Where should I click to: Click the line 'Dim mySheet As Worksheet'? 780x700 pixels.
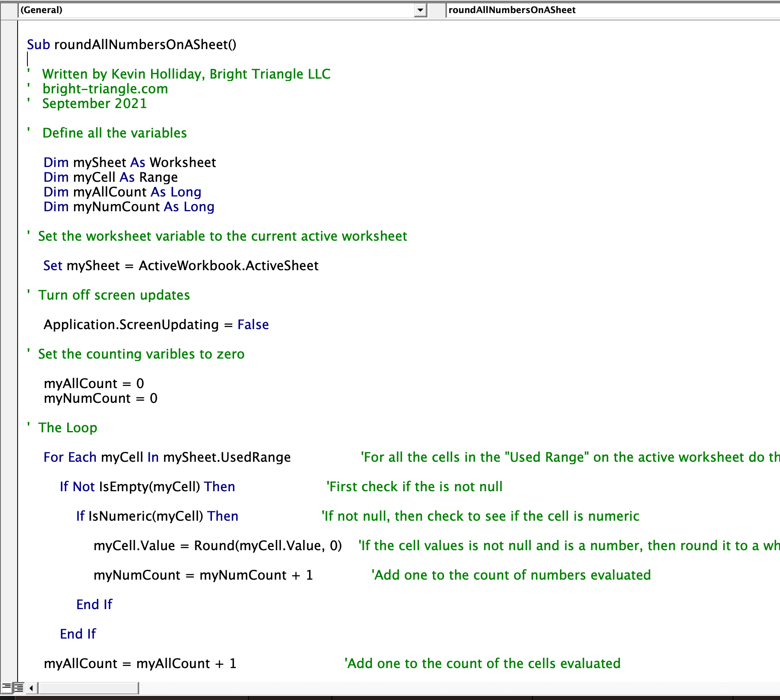[x=130, y=163]
